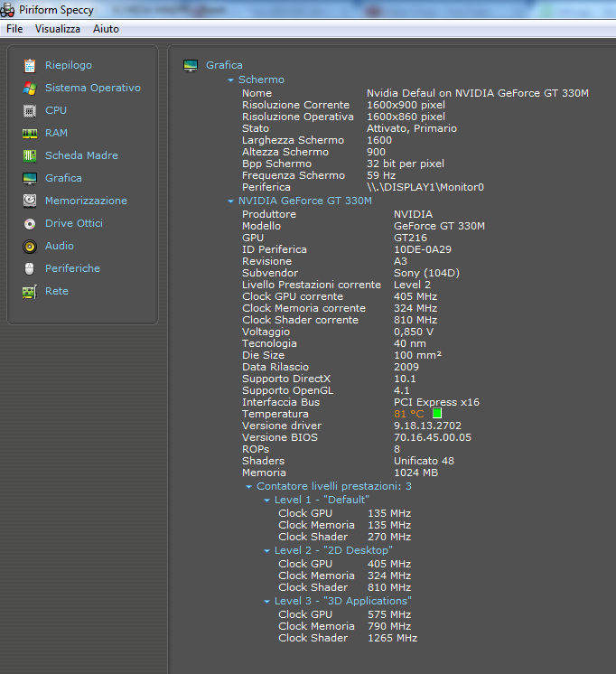
Task: Click the Memorizzazione hard drive icon
Action: coord(30,201)
